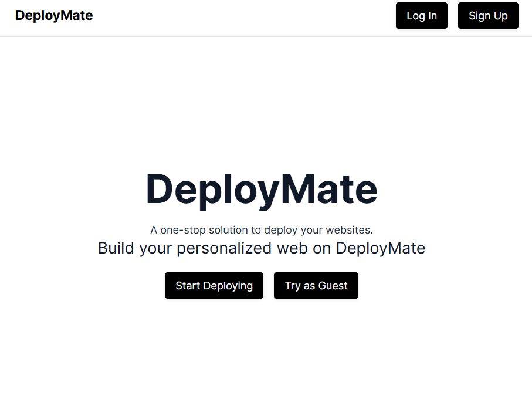Navigate home using the DeployMate brand text
The height and width of the screenshot is (419, 532).
[54, 15]
